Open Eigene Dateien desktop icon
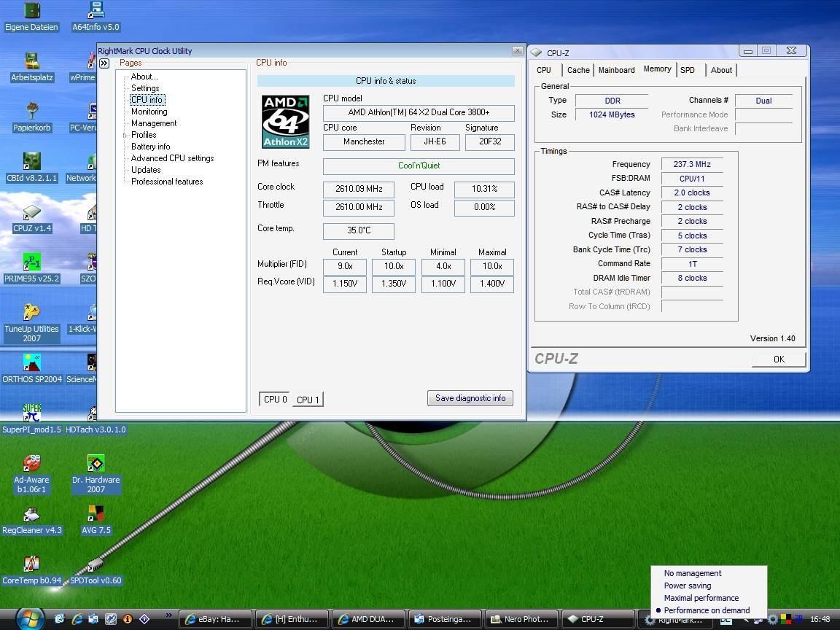 (x=31, y=17)
